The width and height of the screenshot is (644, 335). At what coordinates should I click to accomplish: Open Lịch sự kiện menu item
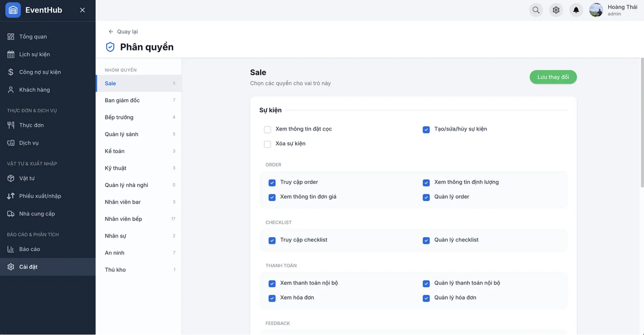point(47,54)
